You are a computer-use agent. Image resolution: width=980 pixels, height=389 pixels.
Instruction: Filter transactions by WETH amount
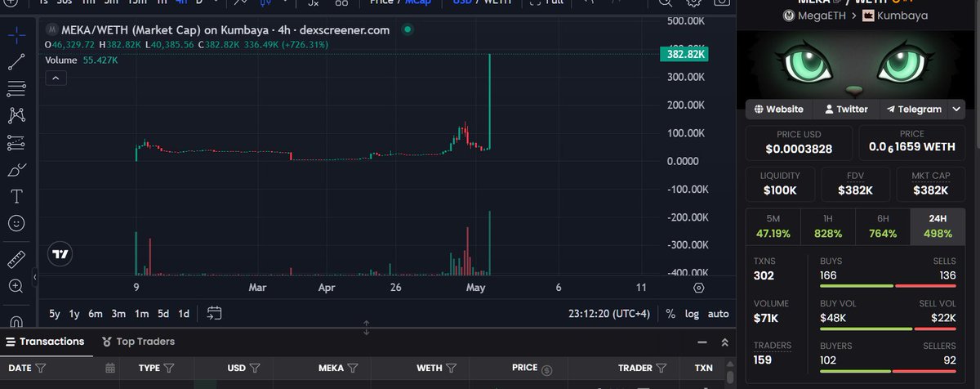click(451, 369)
